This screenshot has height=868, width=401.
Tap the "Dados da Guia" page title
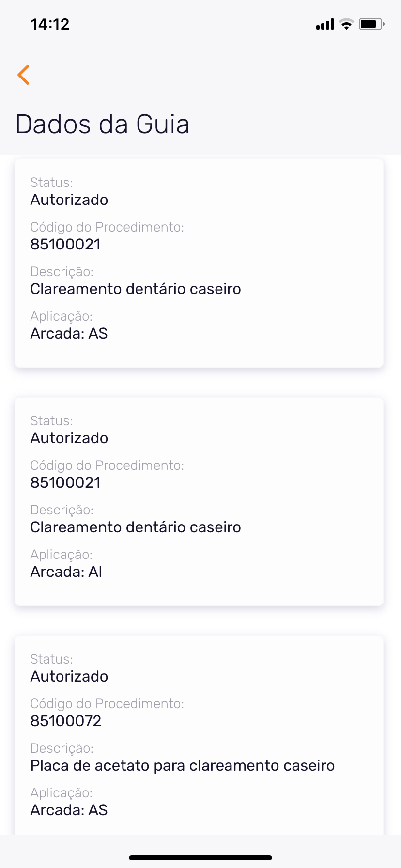pos(102,124)
